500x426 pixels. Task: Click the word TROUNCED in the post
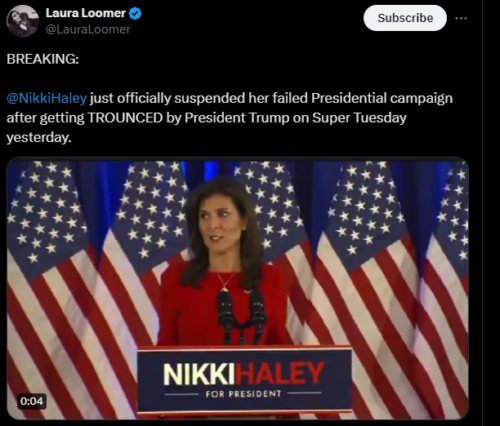click(x=125, y=118)
